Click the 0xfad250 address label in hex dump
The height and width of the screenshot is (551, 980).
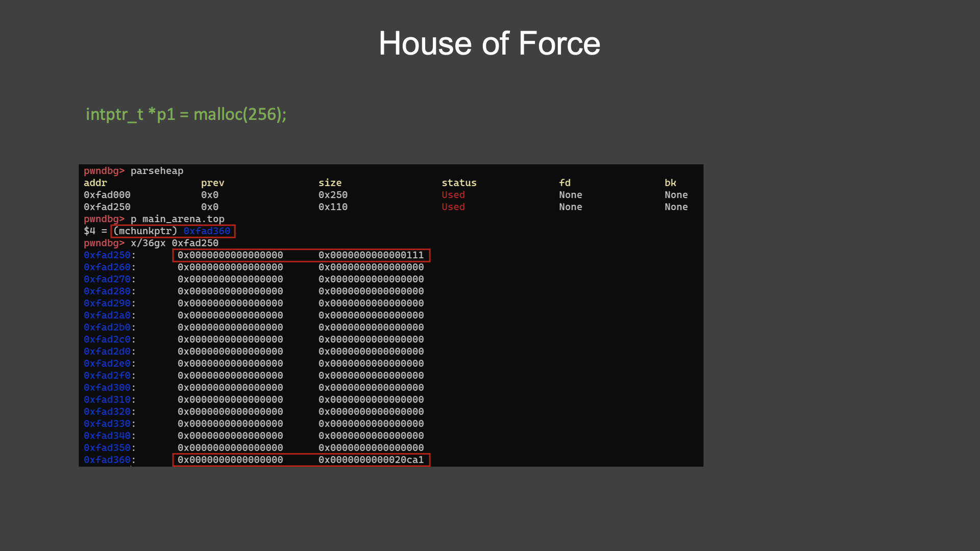tap(107, 255)
